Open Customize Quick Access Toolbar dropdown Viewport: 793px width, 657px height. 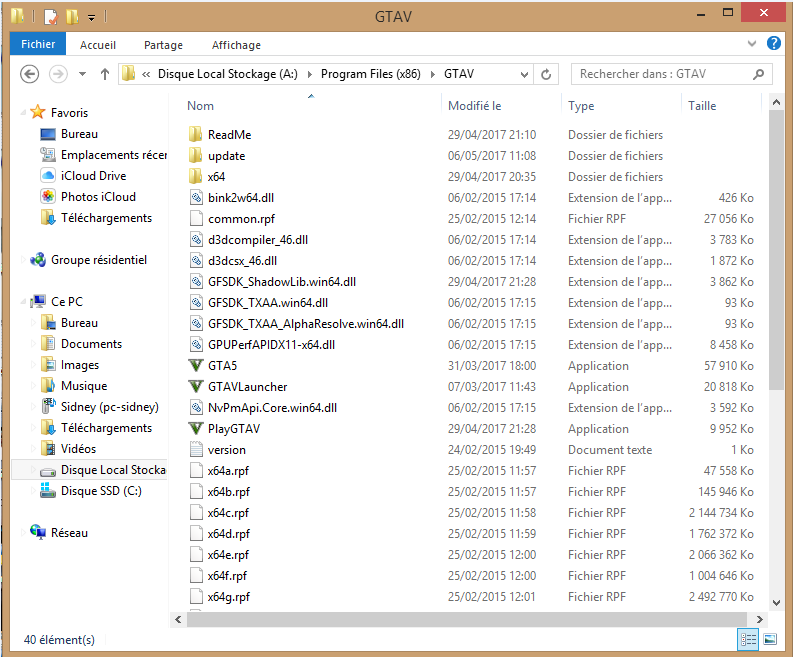92,18
